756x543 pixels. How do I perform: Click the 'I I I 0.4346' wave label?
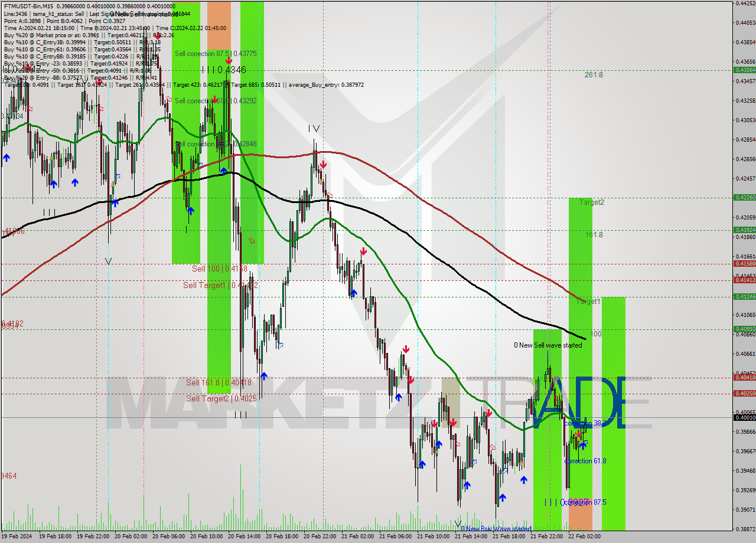(x=223, y=70)
